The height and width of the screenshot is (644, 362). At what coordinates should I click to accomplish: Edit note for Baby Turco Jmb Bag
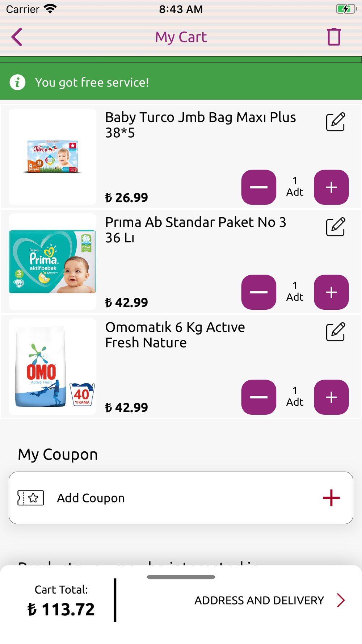tap(336, 122)
